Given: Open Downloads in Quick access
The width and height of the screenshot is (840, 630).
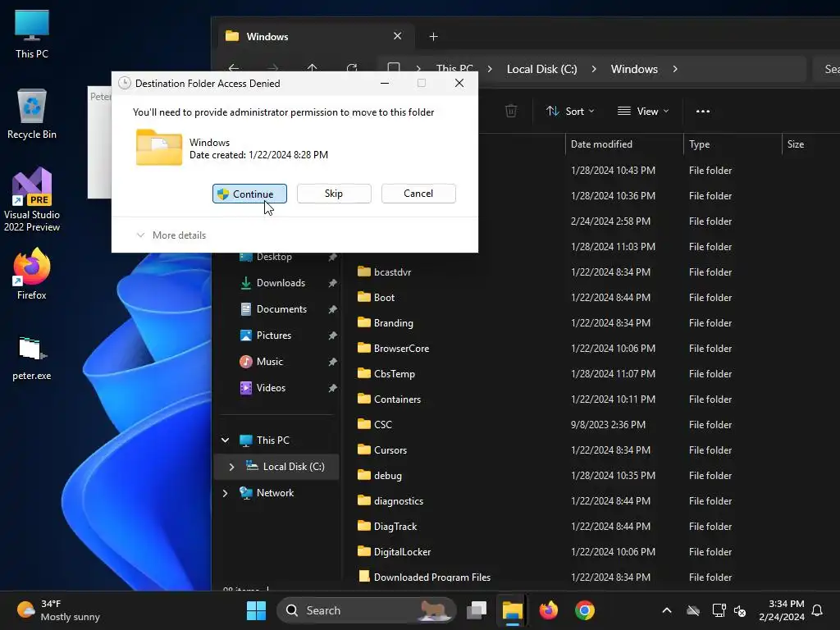Looking at the screenshot, I should (281, 283).
